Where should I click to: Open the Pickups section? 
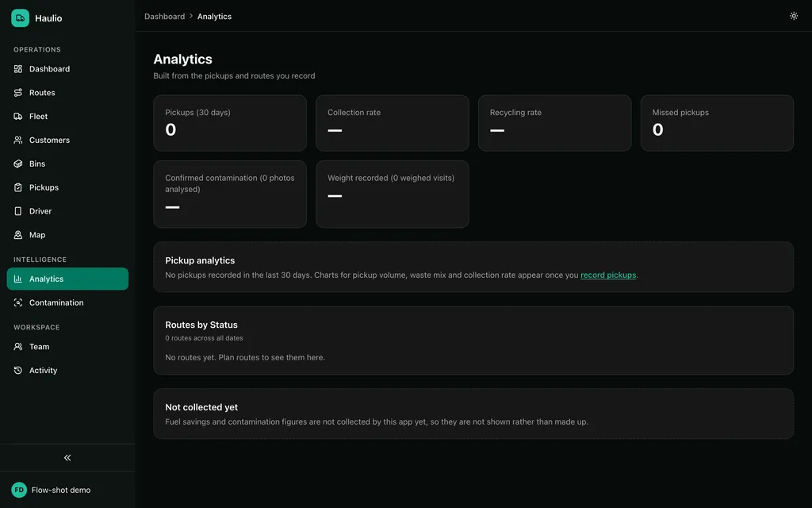point(67,187)
